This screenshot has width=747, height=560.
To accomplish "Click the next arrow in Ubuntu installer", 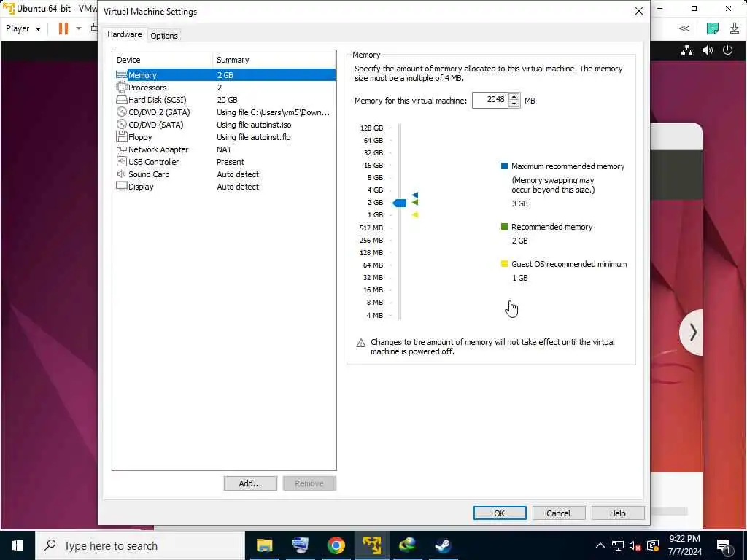I will point(693,332).
